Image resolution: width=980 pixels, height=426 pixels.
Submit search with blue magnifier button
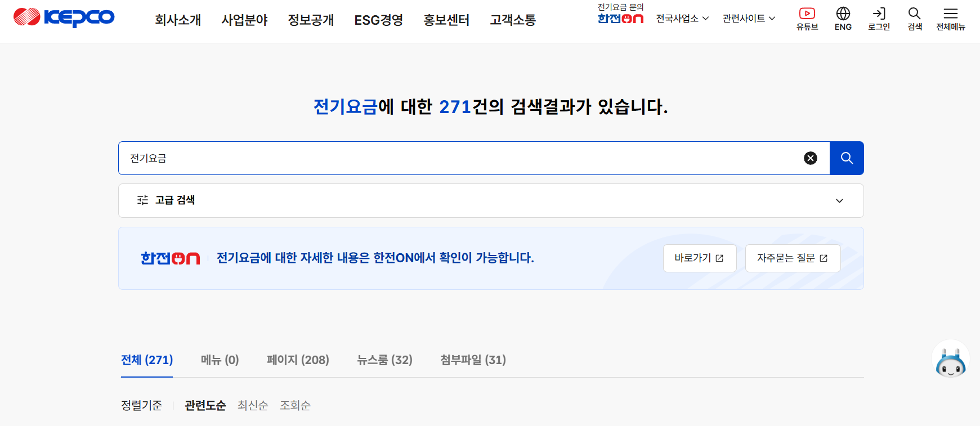click(x=847, y=158)
